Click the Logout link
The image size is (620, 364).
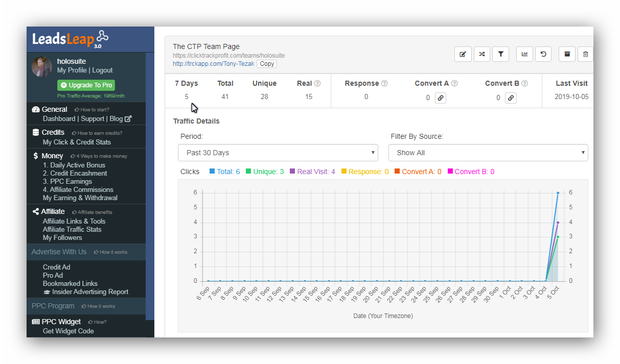102,70
